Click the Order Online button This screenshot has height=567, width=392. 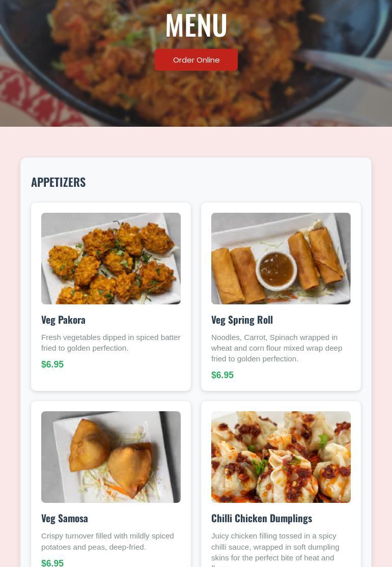point(196,60)
